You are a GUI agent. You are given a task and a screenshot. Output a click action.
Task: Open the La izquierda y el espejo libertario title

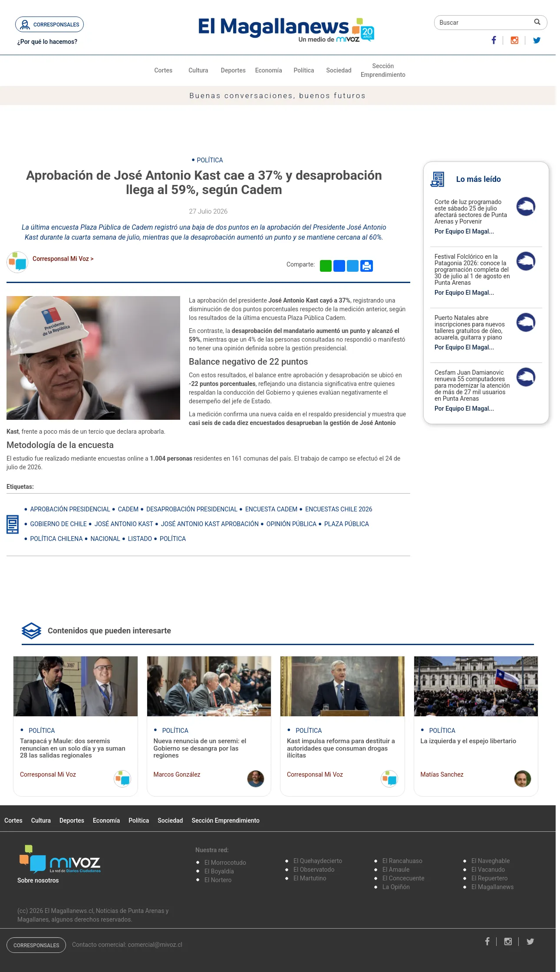(x=468, y=741)
